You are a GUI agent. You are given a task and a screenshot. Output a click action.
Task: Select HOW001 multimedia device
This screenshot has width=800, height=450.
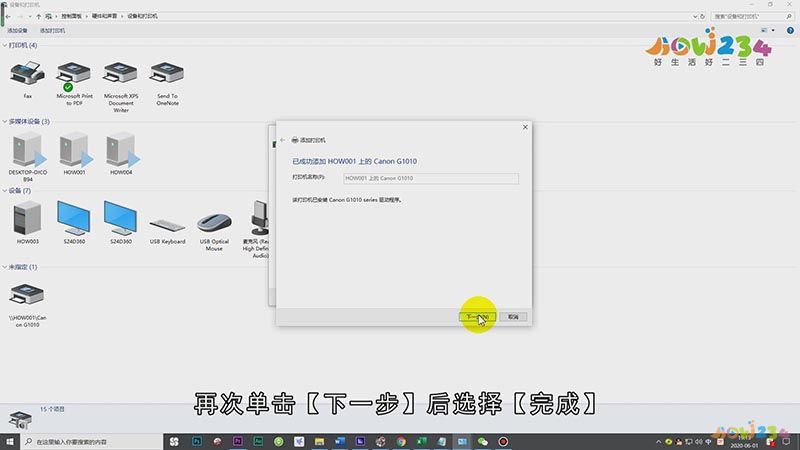(74, 153)
